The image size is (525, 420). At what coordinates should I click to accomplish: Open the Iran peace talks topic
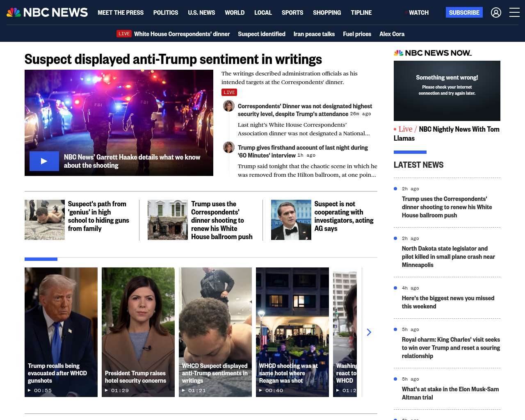coord(314,34)
